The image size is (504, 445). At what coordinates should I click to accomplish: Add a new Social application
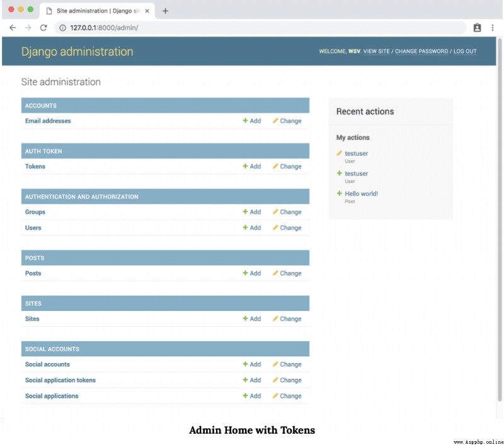pyautogui.click(x=251, y=396)
